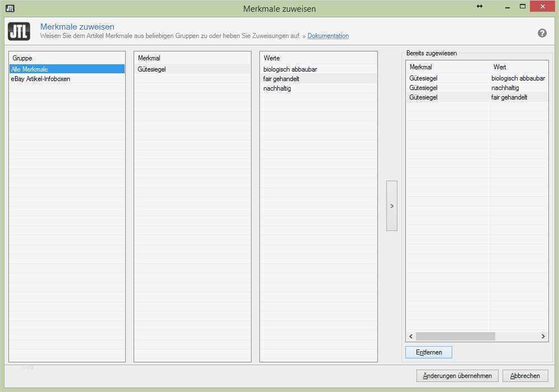Select the assigned biologisch abbaubar row

click(475, 78)
